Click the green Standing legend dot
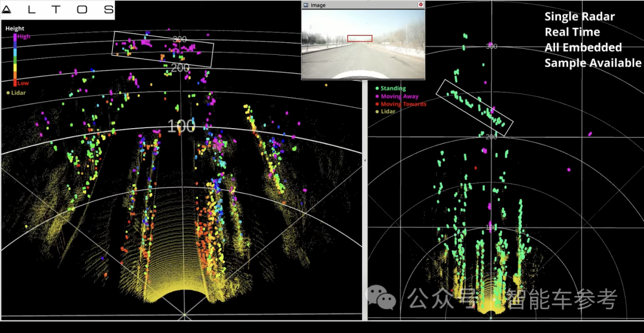 [376, 88]
